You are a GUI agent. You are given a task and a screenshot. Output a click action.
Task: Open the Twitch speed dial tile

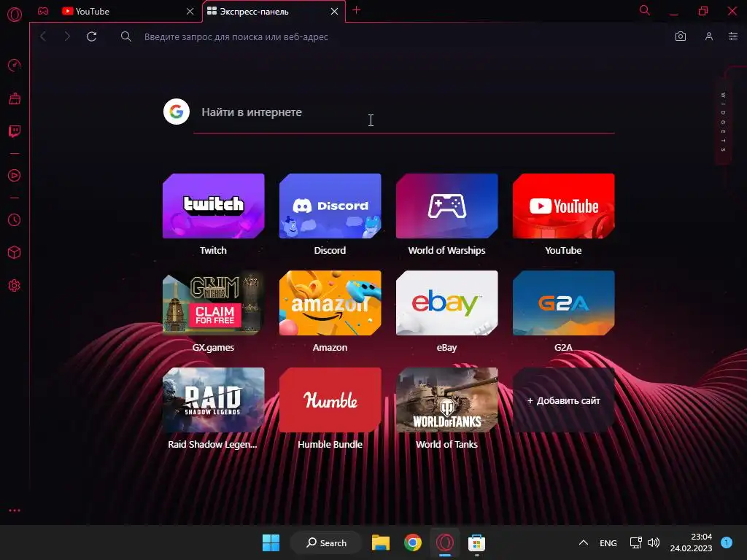pos(214,206)
